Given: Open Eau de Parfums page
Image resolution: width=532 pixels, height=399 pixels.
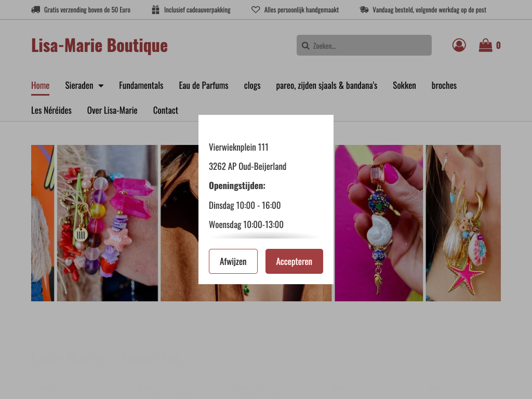Looking at the screenshot, I should point(203,86).
